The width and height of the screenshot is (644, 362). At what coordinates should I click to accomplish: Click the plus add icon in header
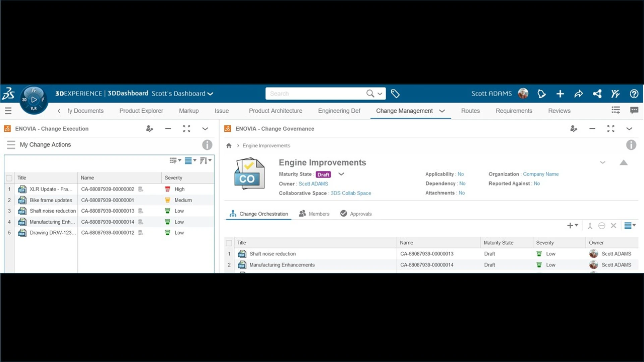point(560,94)
